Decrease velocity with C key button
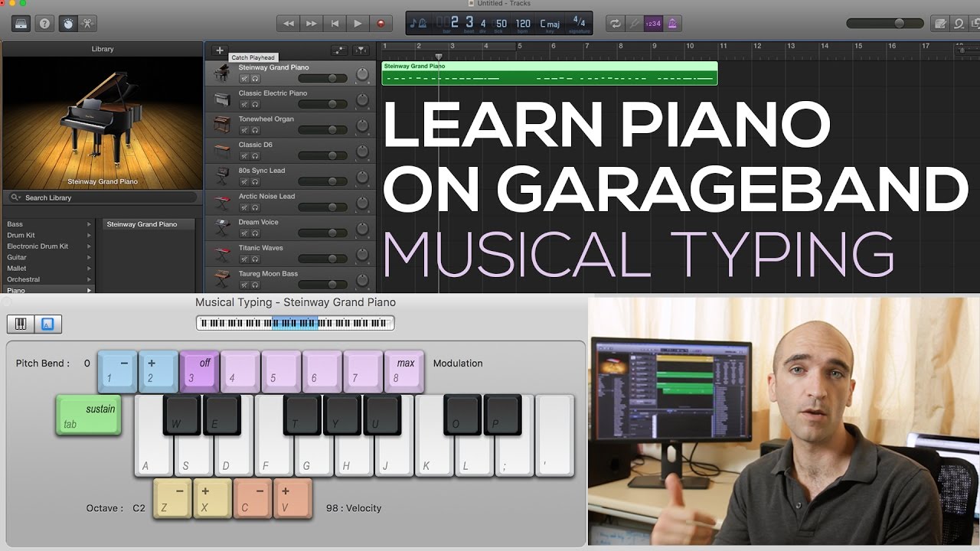 253,498
